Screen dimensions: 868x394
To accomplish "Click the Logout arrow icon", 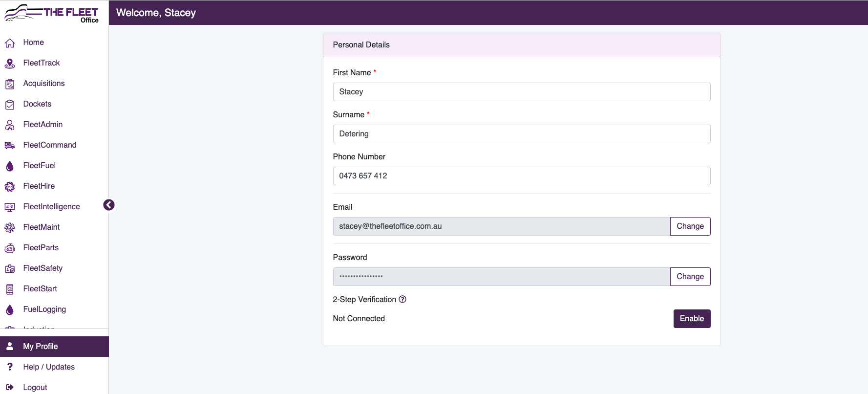I will (x=10, y=387).
